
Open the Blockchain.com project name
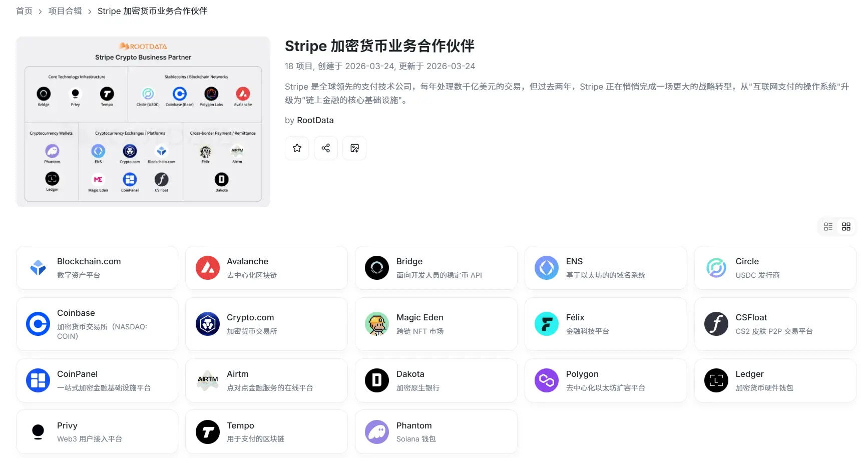click(89, 261)
